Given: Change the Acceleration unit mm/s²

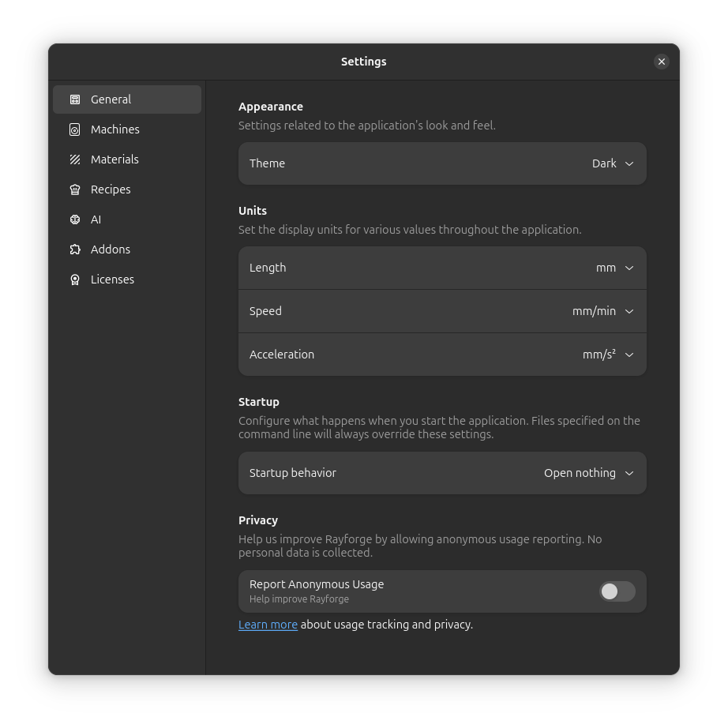Looking at the screenshot, I should pos(606,354).
